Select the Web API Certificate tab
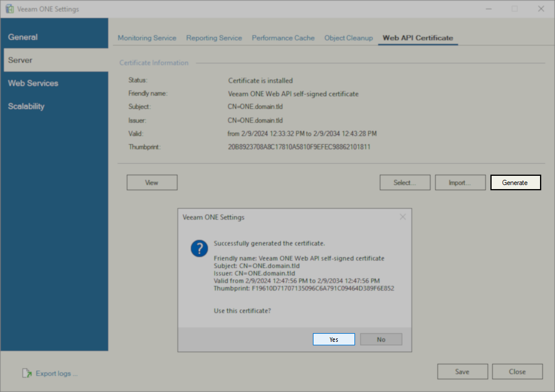The height and width of the screenshot is (392, 555). [x=418, y=38]
